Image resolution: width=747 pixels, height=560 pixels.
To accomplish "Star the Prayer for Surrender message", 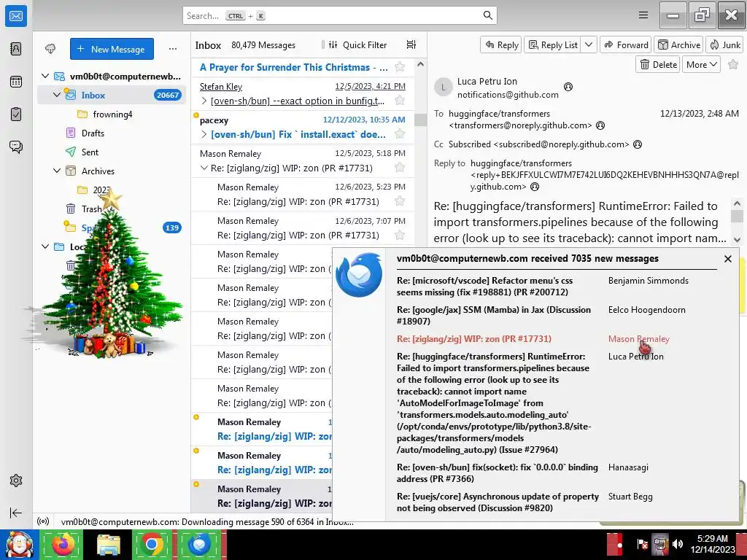I will pyautogui.click(x=400, y=67).
